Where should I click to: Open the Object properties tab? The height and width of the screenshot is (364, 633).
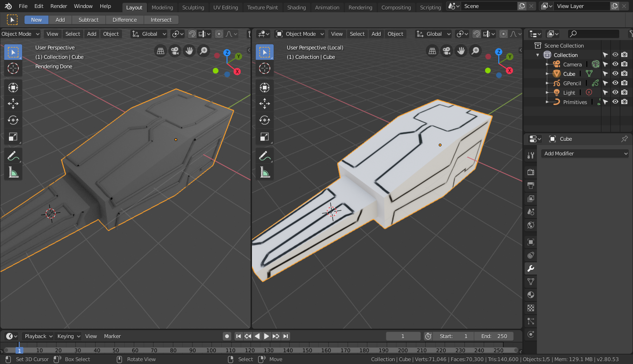pyautogui.click(x=531, y=242)
